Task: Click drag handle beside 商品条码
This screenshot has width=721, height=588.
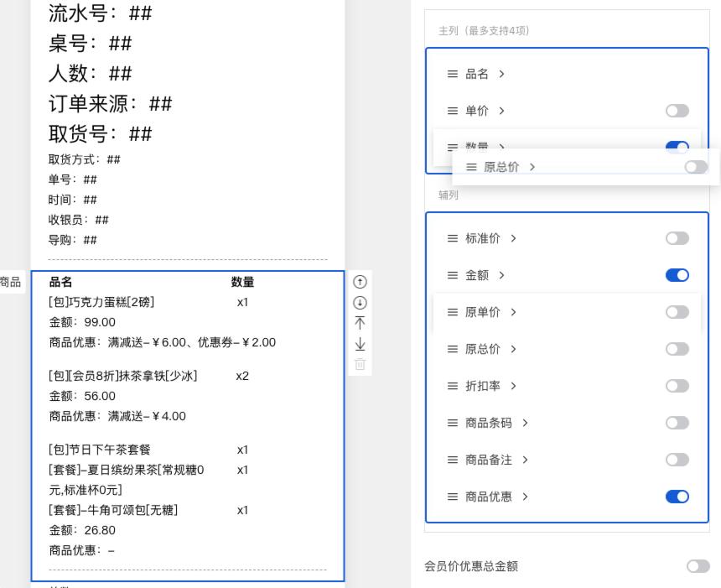Action: (x=453, y=423)
